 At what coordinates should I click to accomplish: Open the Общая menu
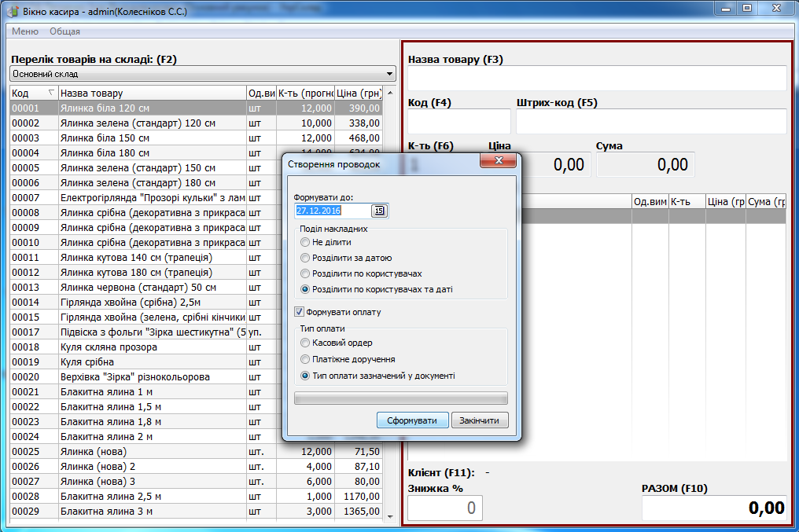64,31
